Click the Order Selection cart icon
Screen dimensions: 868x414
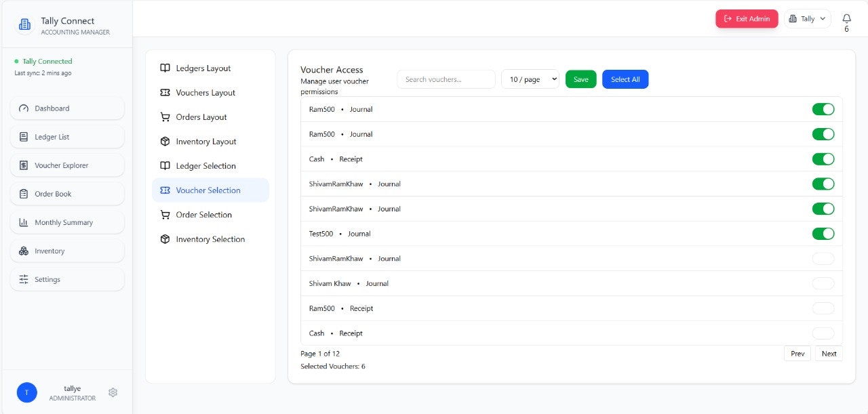click(165, 215)
